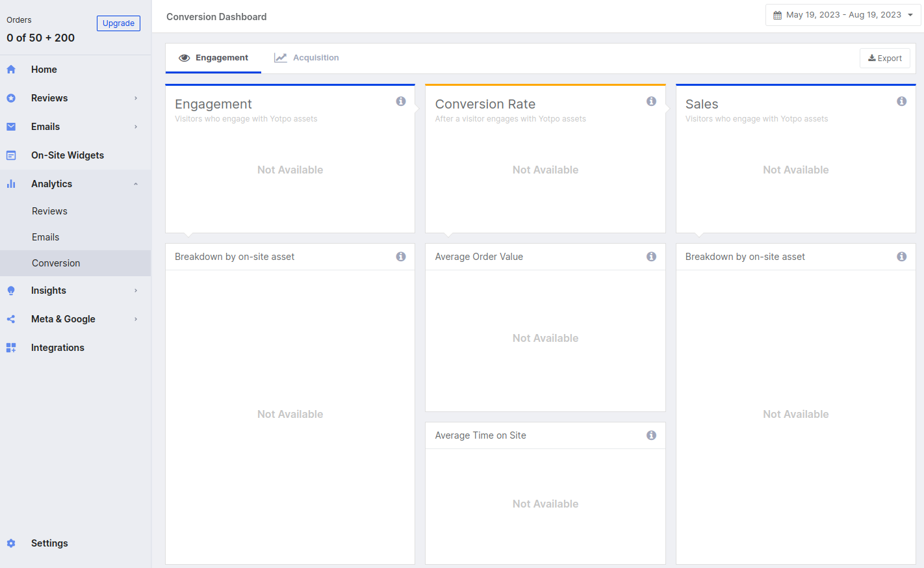This screenshot has width=924, height=568.
Task: Click info icon on Engagement card
Action: click(401, 101)
